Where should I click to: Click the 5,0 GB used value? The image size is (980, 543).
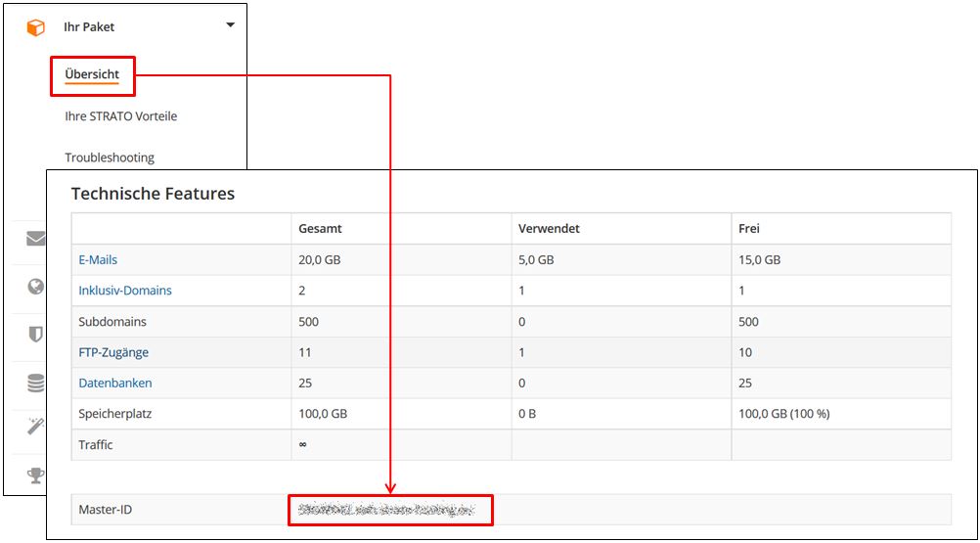click(536, 260)
